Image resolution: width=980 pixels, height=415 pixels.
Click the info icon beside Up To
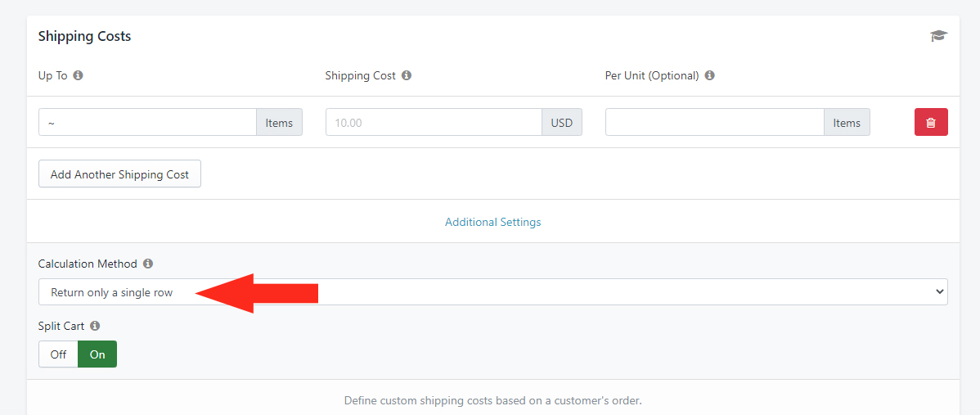pos(79,75)
